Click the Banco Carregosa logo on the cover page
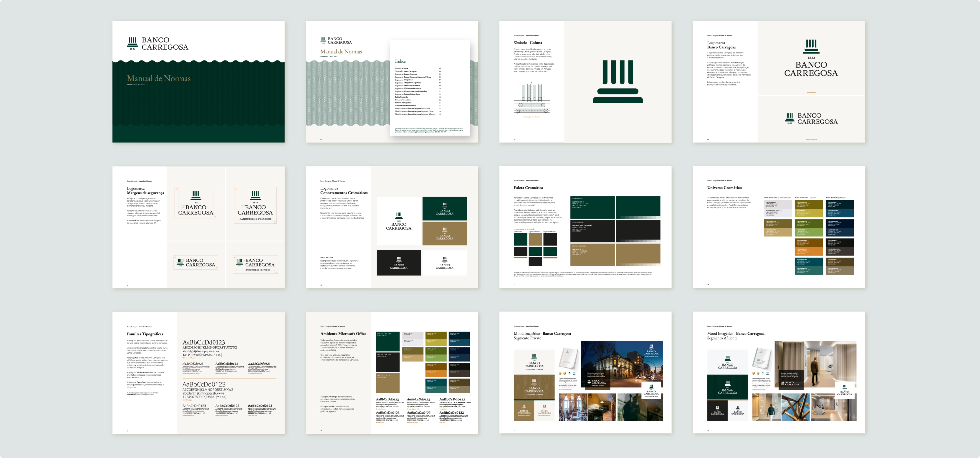This screenshot has height=458, width=980. [158, 43]
